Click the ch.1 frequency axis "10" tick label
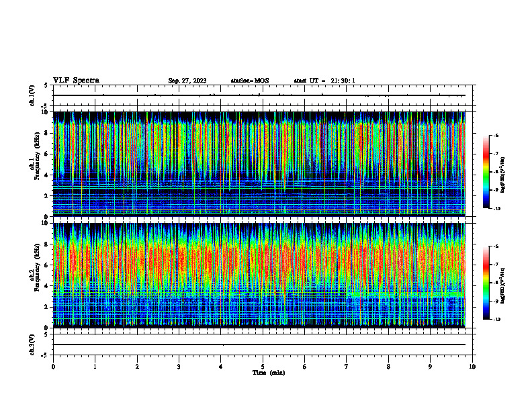The width and height of the screenshot is (532, 411). [x=46, y=112]
